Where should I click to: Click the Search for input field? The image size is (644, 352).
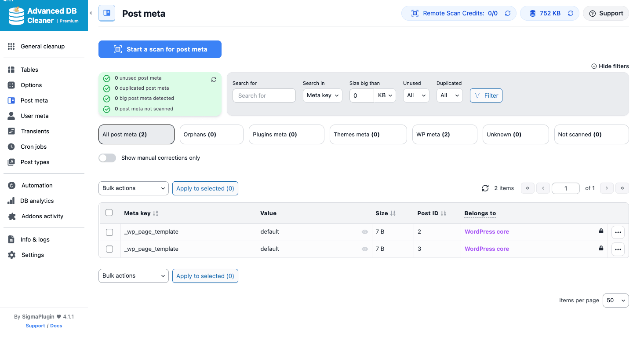pos(264,95)
